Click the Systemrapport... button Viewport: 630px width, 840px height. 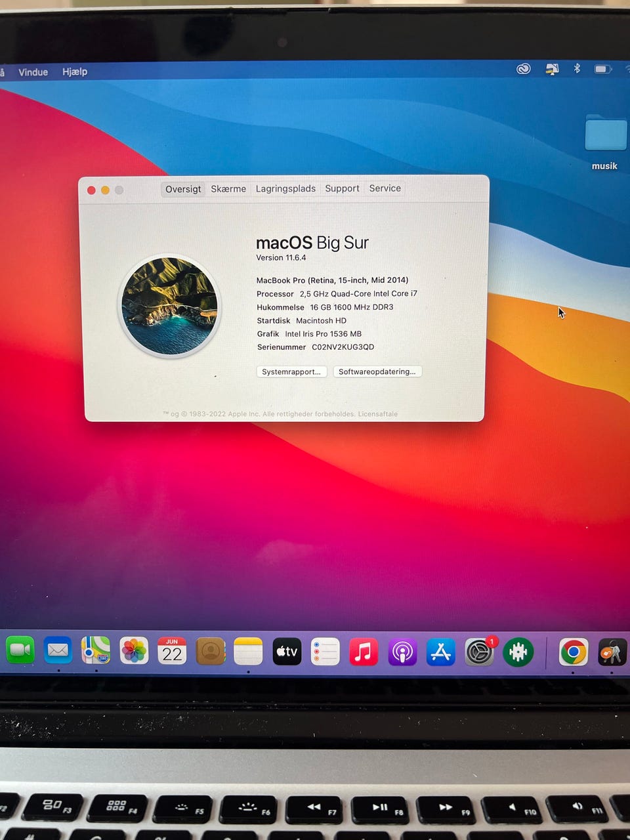291,371
